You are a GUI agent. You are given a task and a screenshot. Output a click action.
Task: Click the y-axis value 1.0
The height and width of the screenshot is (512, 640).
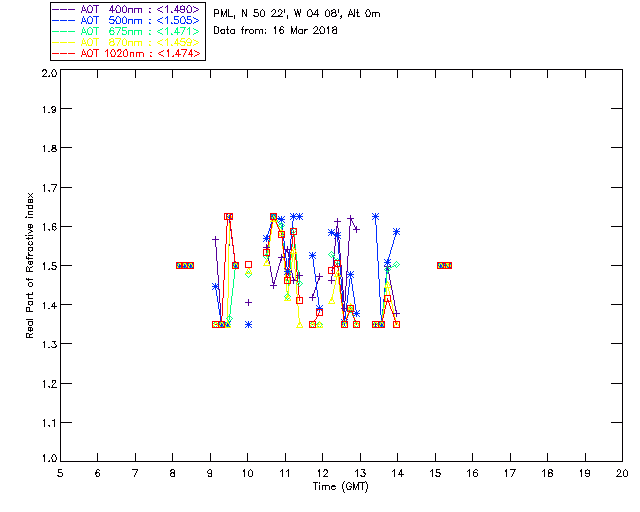click(x=49, y=458)
